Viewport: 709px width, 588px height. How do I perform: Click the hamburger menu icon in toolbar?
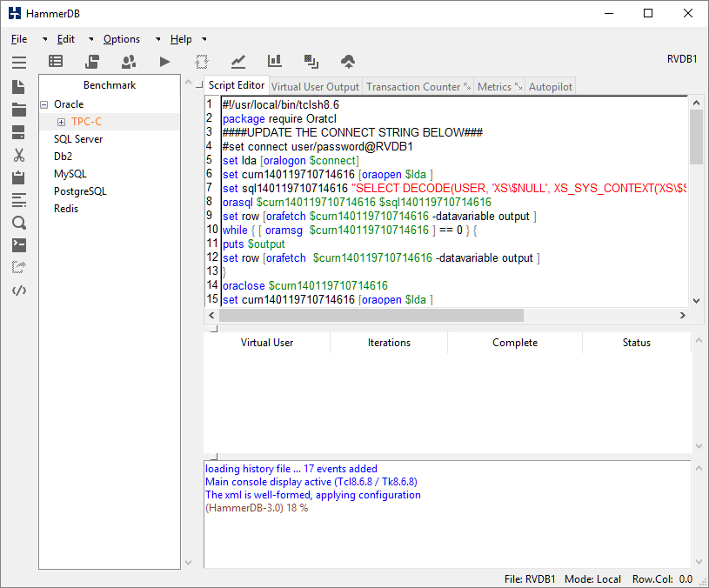point(19,62)
